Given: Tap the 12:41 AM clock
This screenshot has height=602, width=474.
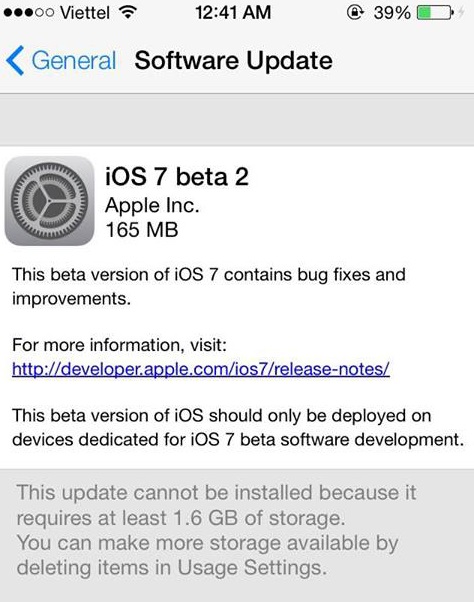Looking at the screenshot, I should (x=233, y=13).
